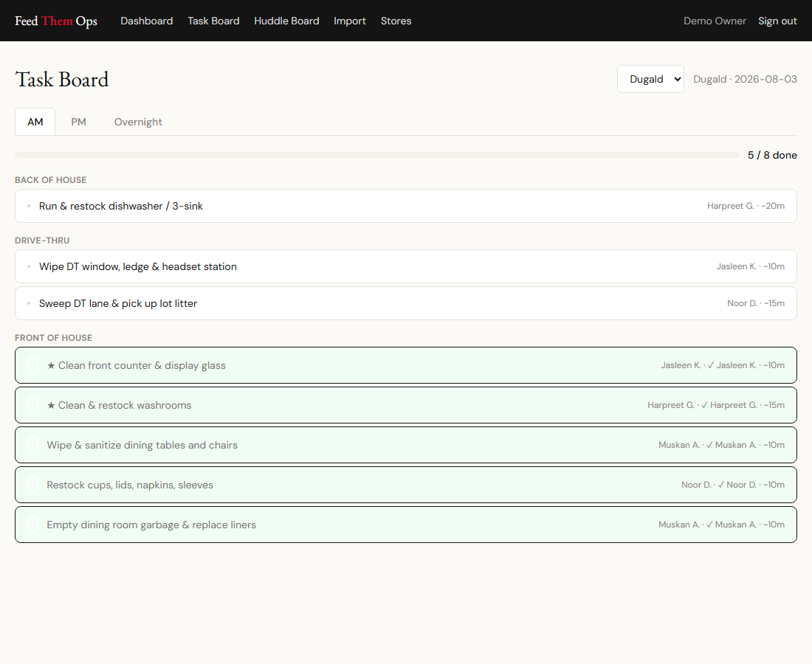Select the AM shift tab

(x=35, y=122)
